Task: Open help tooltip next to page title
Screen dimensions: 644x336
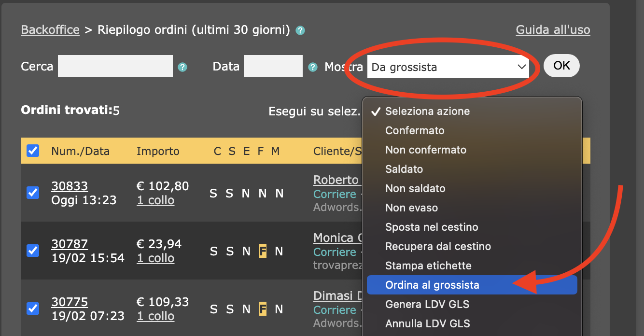Action: pyautogui.click(x=300, y=30)
